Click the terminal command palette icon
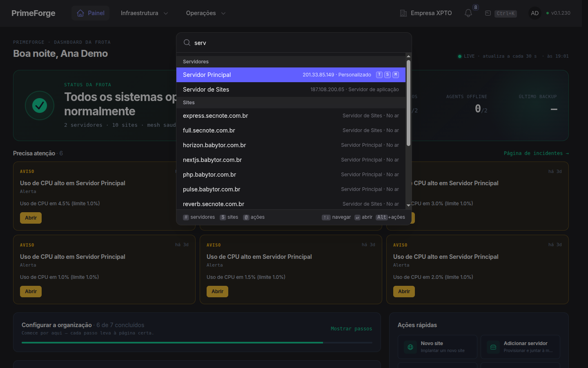 point(488,13)
